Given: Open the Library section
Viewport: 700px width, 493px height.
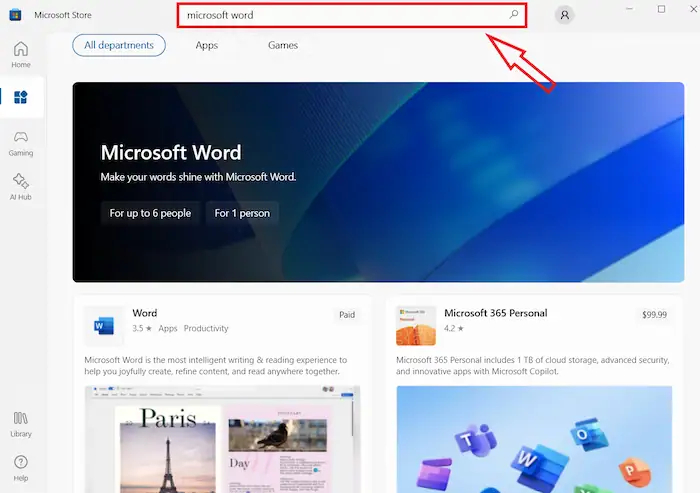Looking at the screenshot, I should 20,423.
